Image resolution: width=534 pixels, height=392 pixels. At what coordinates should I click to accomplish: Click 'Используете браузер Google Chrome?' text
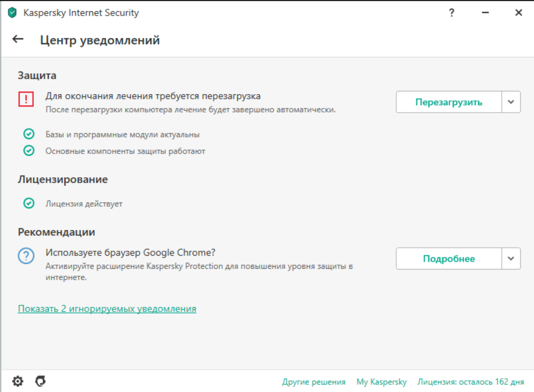pos(130,252)
